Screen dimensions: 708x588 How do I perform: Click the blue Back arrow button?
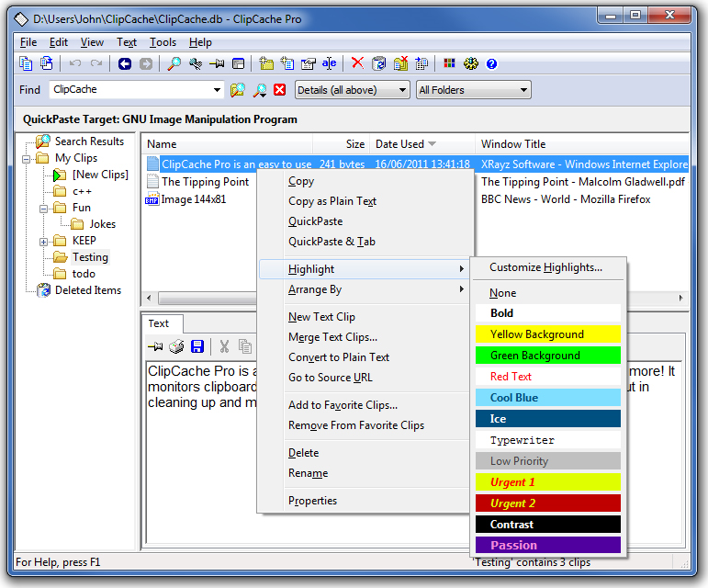pos(125,63)
